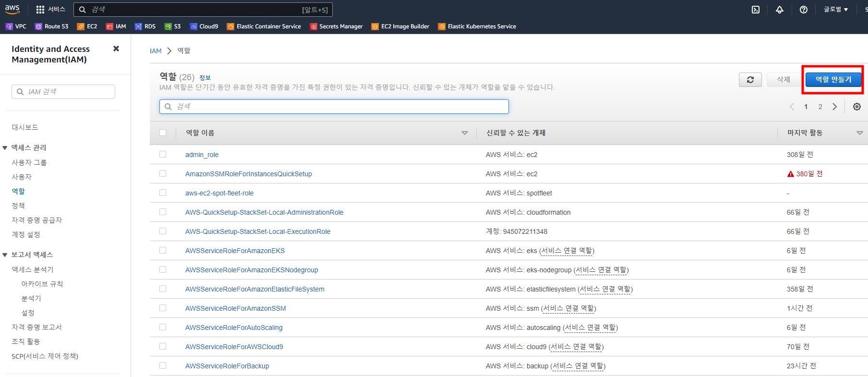Open 계정 설정 in sidebar
868x377 pixels.
[26, 234]
